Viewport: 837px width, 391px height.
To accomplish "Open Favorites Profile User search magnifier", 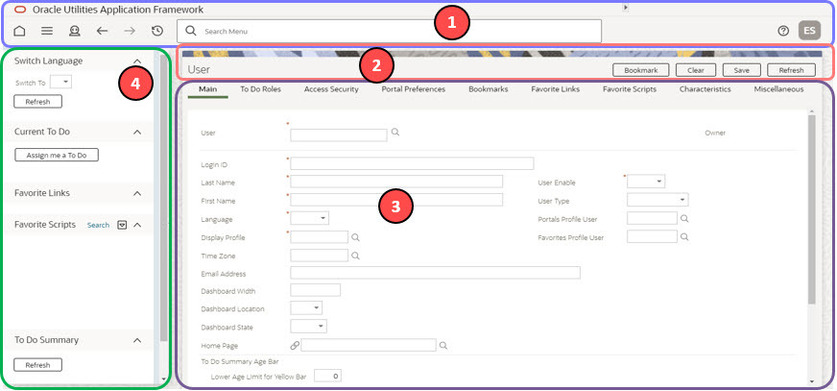I will click(x=684, y=237).
